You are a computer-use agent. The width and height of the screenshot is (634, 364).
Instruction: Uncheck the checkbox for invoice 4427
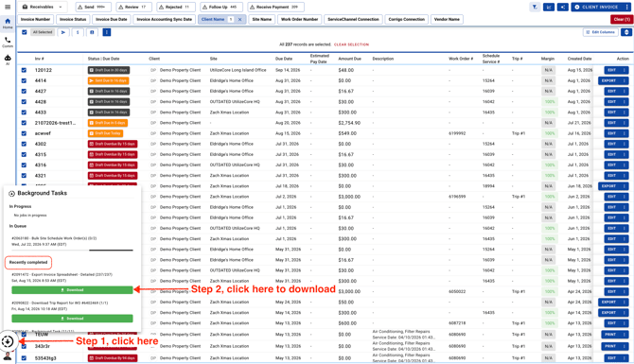tap(24, 92)
